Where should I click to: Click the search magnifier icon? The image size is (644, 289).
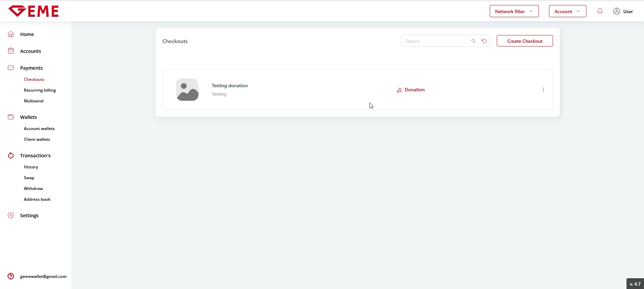point(473,41)
